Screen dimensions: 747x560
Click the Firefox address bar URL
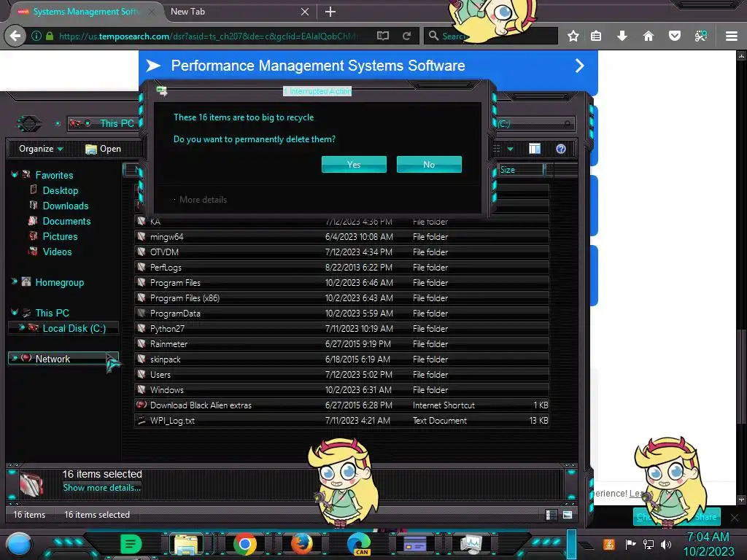click(207, 36)
